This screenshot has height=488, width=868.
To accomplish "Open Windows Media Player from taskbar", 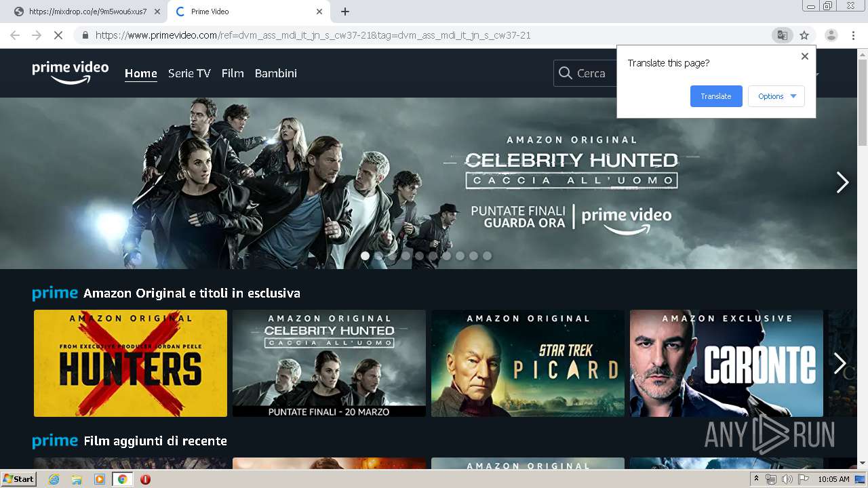I will [100, 479].
